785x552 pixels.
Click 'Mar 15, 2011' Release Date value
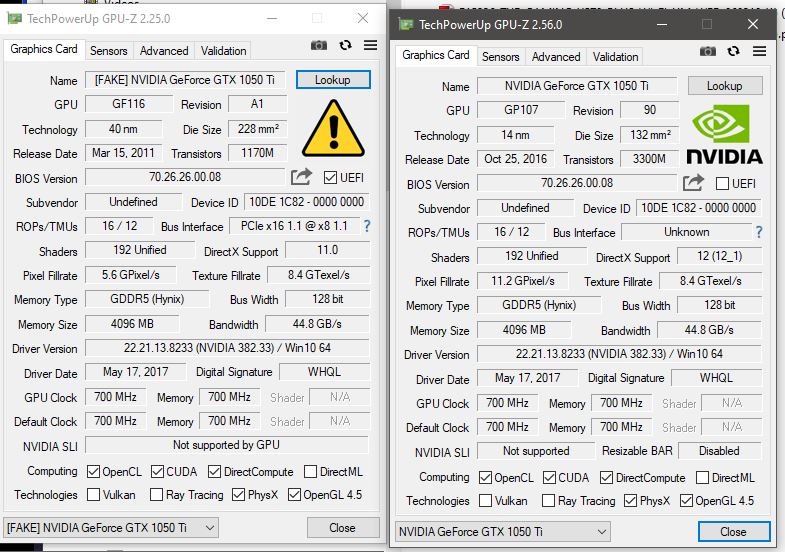tap(124, 153)
